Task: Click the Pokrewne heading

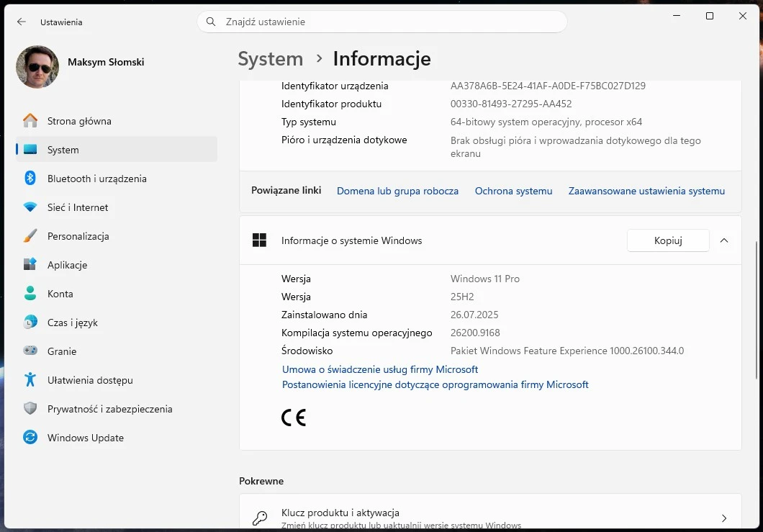Action: coord(261,481)
